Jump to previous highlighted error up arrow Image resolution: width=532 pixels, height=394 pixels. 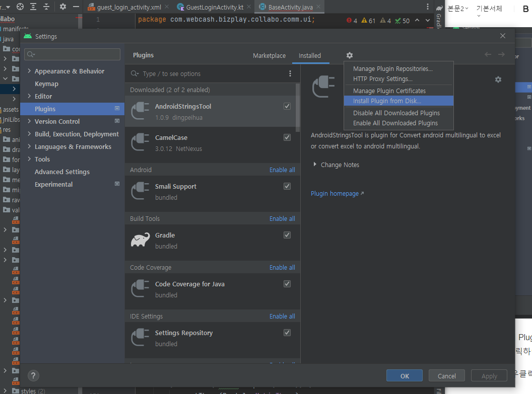click(x=417, y=20)
